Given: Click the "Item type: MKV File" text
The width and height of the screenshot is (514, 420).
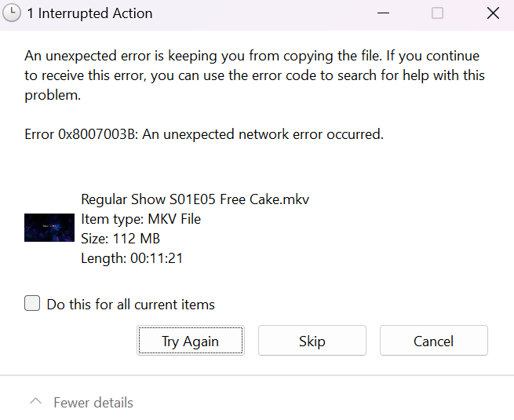Looking at the screenshot, I should [140, 219].
